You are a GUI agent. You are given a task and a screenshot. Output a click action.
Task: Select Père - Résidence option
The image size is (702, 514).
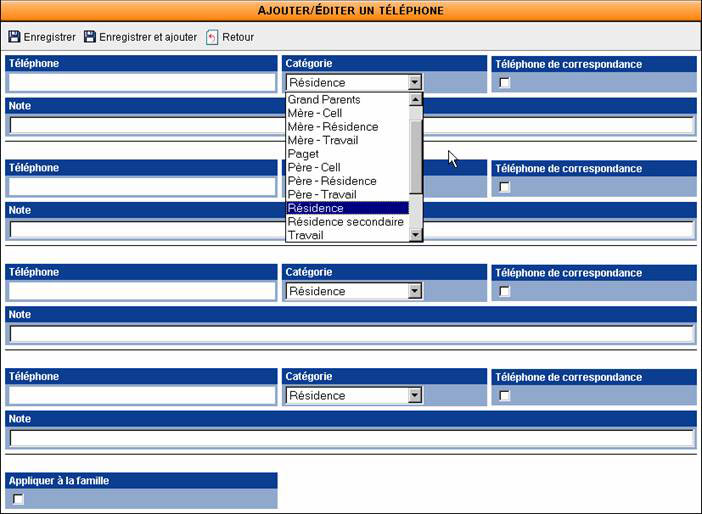pyautogui.click(x=347, y=181)
